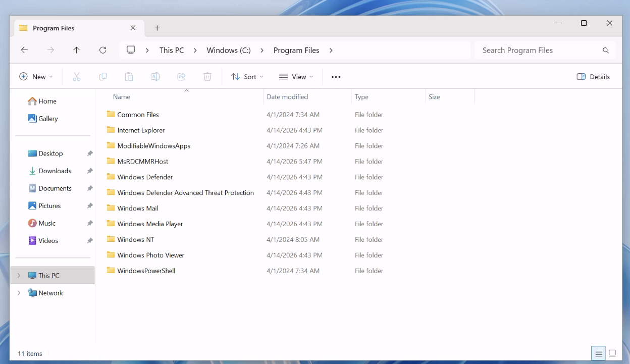Screen dimensions: 630x364
Task: Click the Forward navigation arrow
Action: coord(50,50)
